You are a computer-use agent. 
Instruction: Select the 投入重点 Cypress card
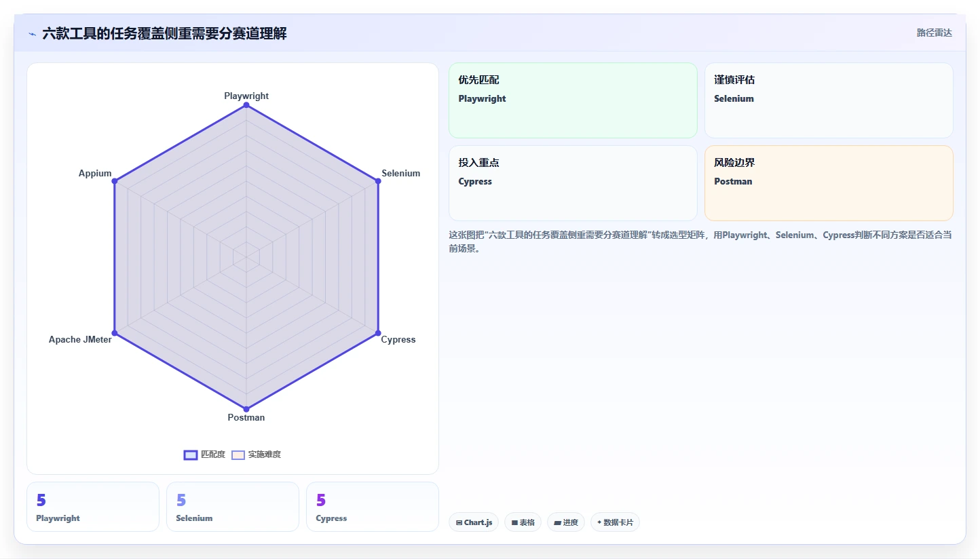pyautogui.click(x=573, y=183)
